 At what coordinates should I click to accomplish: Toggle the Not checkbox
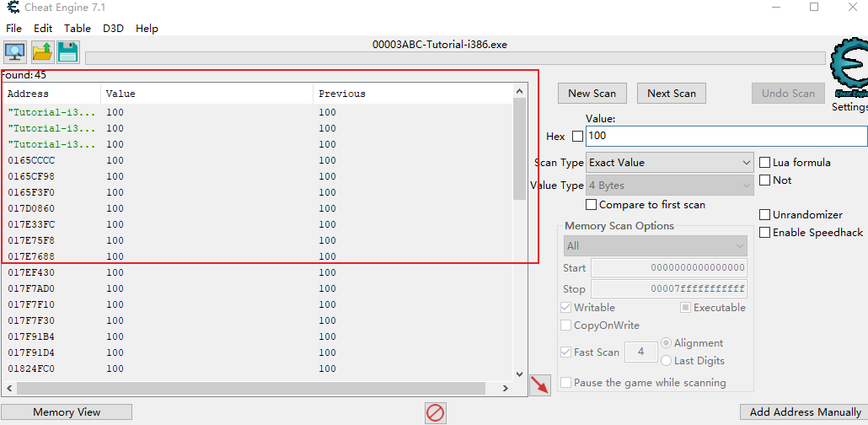coord(764,180)
